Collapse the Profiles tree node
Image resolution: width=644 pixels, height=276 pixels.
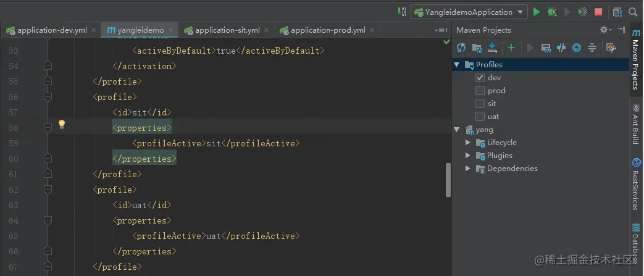[x=457, y=64]
